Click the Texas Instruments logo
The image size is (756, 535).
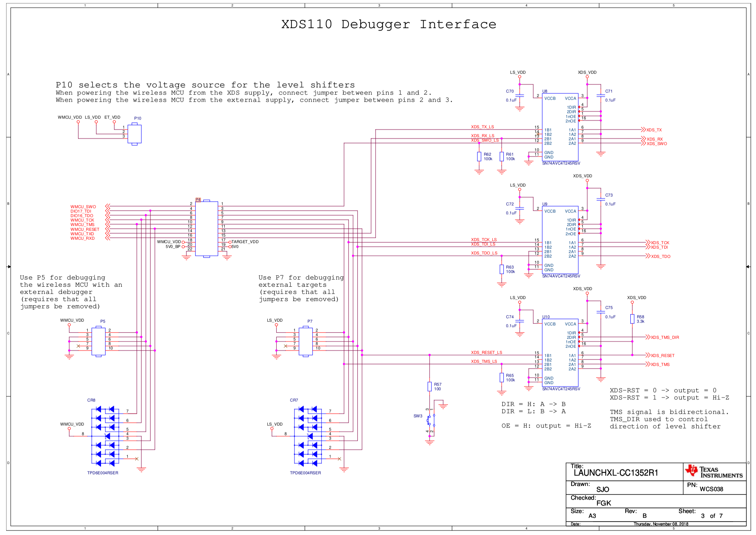point(714,472)
